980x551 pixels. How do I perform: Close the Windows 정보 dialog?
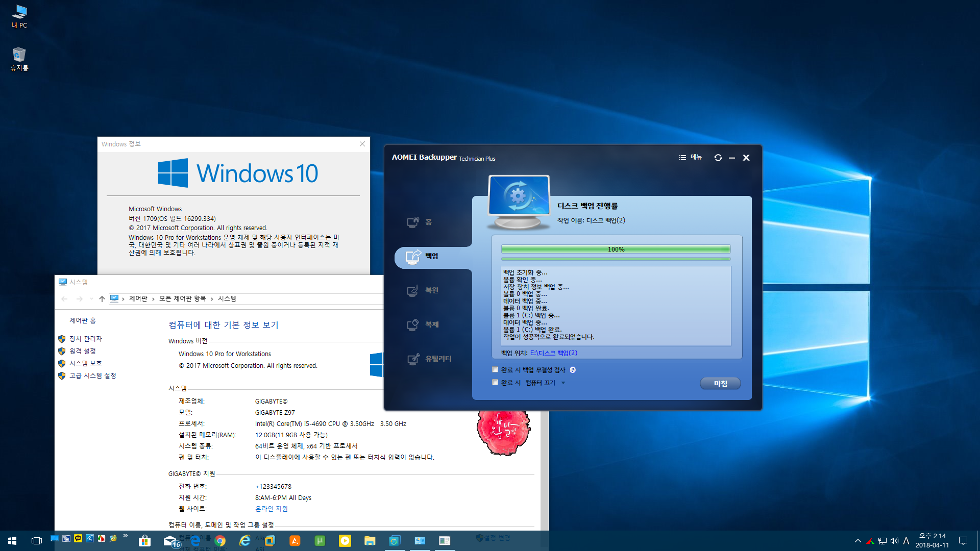pyautogui.click(x=362, y=144)
